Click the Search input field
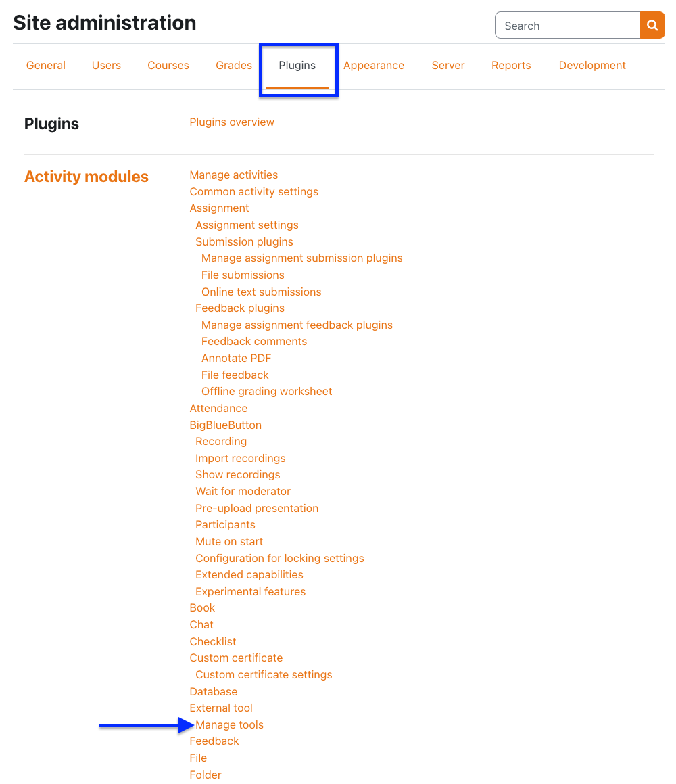 (568, 26)
